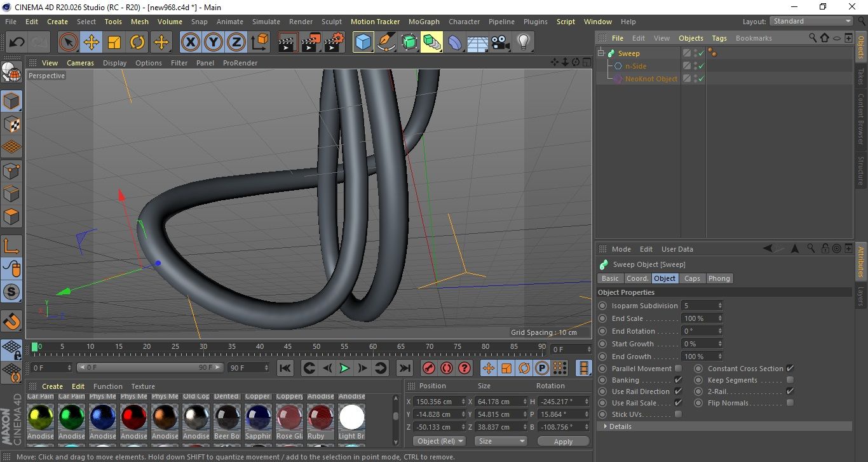Viewport: 868px width, 462px height.
Task: Enable Parallel Movement checkbox
Action: click(x=678, y=369)
